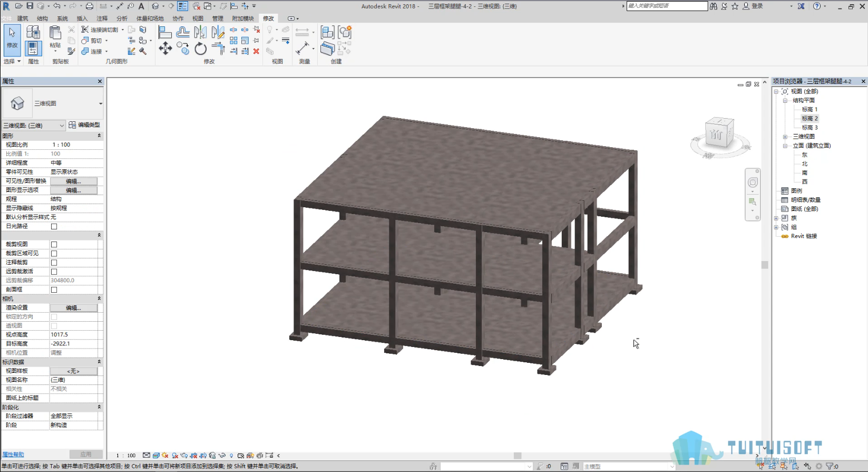
Task: Click the Print icon in quick access toolbar
Action: (89, 6)
